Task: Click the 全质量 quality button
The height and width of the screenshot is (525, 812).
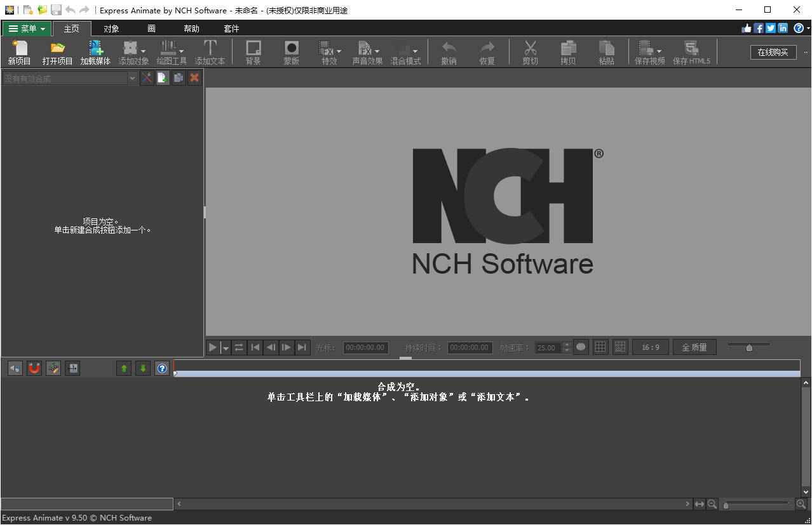Action: click(694, 347)
